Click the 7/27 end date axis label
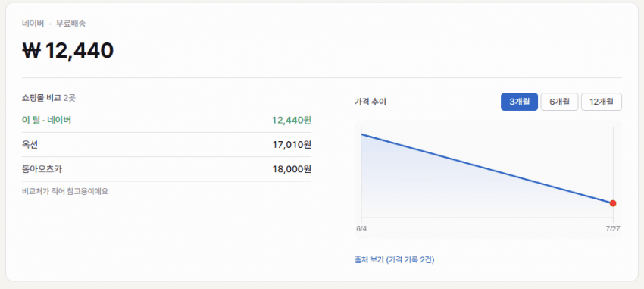The height and width of the screenshot is (289, 644). [x=613, y=229]
